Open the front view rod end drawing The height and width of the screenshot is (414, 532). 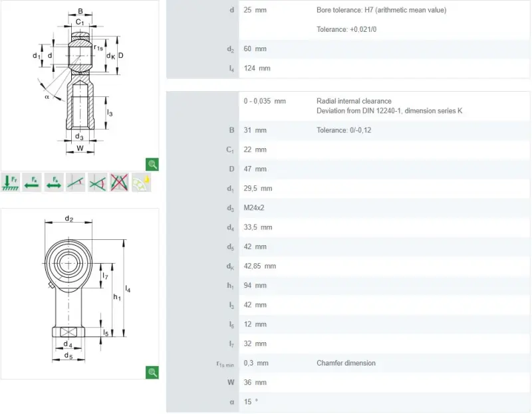coord(80,294)
